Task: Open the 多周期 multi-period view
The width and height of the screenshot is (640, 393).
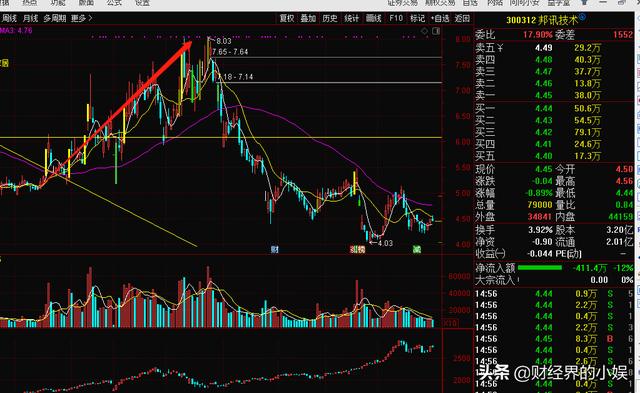Action: click(x=55, y=18)
